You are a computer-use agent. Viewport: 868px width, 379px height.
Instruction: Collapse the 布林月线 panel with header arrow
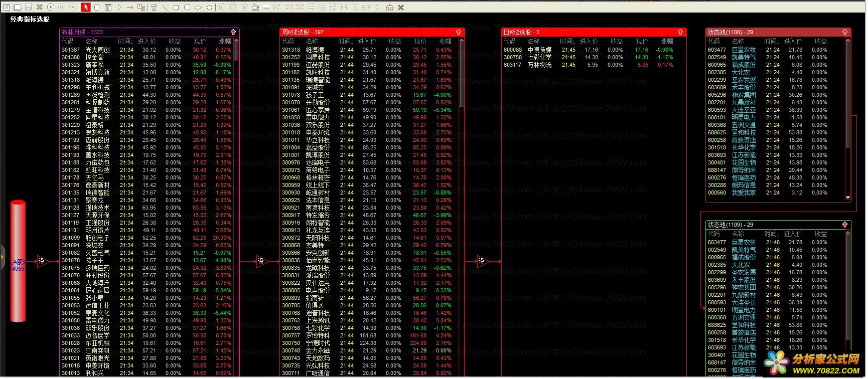coord(233,32)
